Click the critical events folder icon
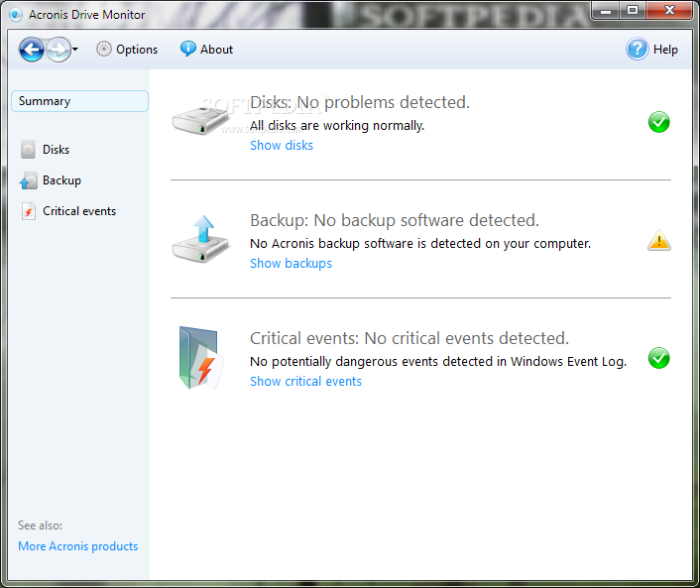The width and height of the screenshot is (700, 588). click(x=200, y=358)
